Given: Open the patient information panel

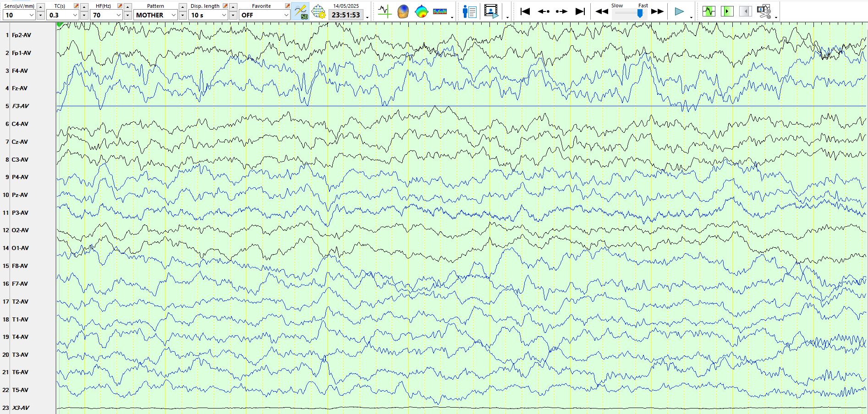Looking at the screenshot, I should coord(470,11).
